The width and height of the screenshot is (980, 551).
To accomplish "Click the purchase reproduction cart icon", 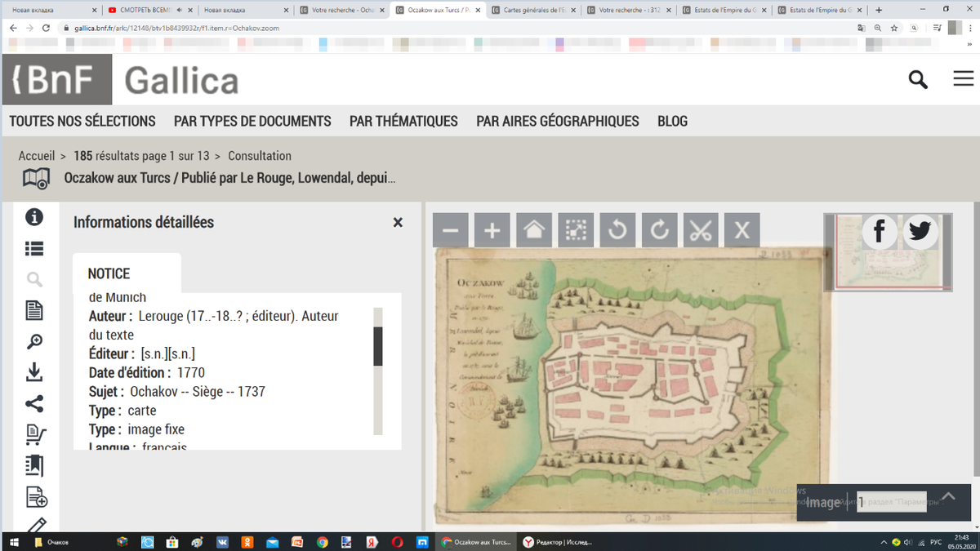I will point(35,434).
